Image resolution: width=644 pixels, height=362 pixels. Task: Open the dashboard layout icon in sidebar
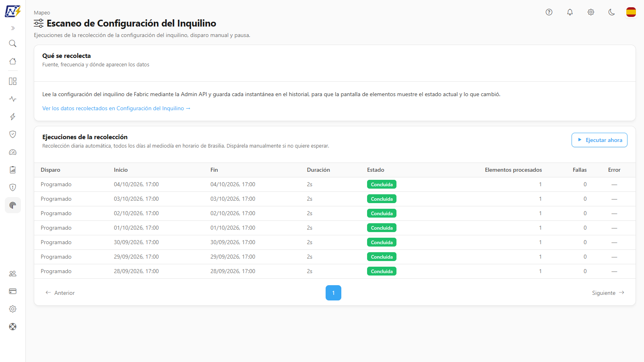[13, 81]
